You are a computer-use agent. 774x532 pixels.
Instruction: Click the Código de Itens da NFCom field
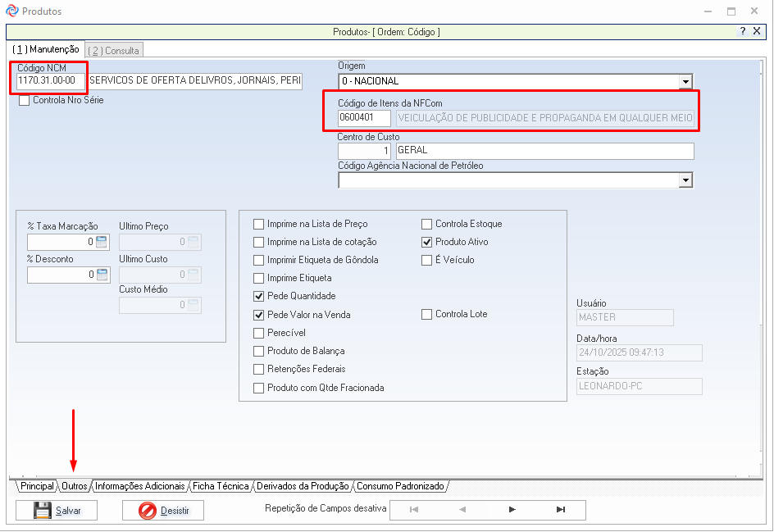click(x=364, y=118)
